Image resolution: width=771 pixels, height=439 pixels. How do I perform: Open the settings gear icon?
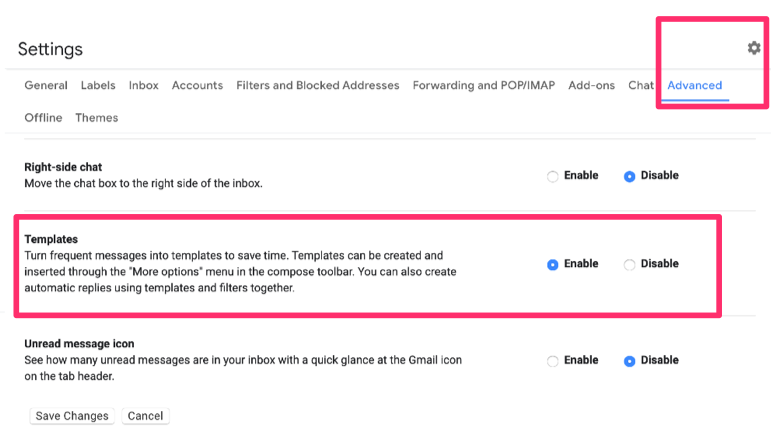754,48
